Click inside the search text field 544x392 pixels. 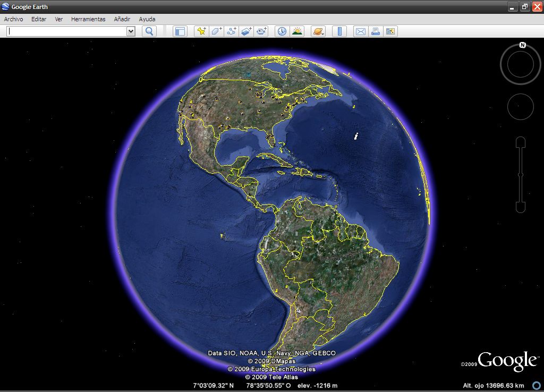tap(67, 31)
